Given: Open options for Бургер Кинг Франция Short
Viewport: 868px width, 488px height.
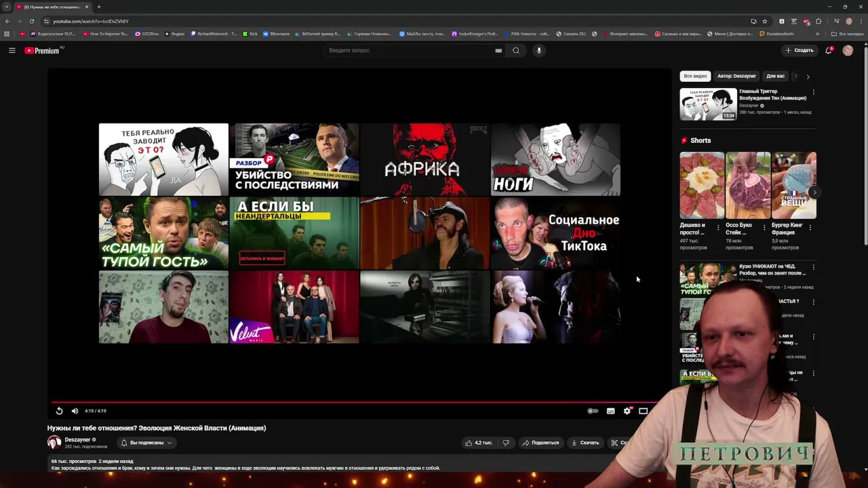Looking at the screenshot, I should (x=810, y=228).
